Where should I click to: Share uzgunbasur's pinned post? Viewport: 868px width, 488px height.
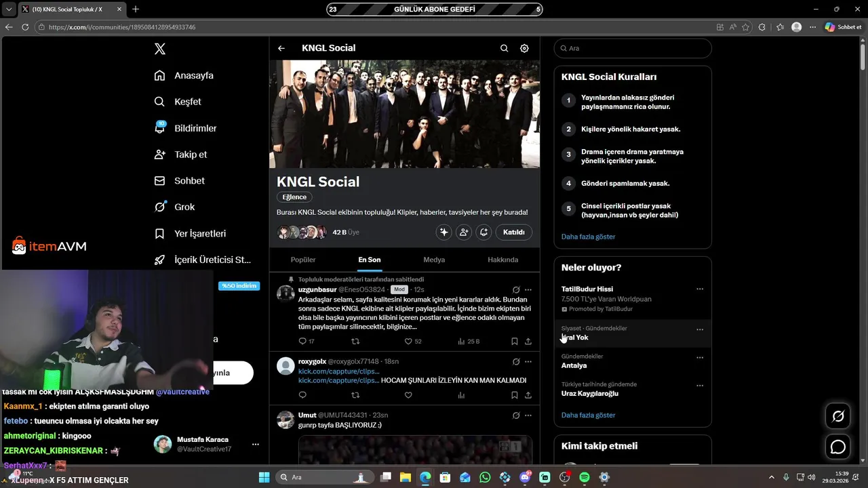pyautogui.click(x=528, y=341)
